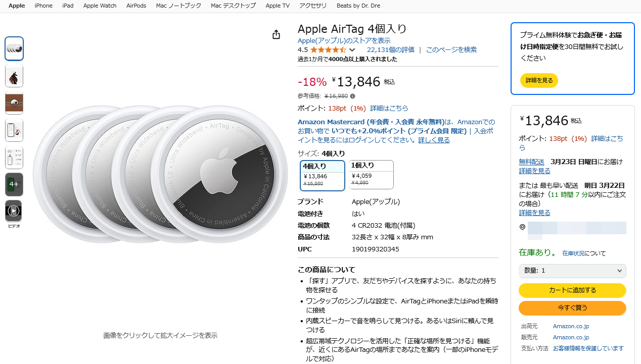The image size is (641, 364).
Task: Play the product video thumbnail
Action: (14, 211)
